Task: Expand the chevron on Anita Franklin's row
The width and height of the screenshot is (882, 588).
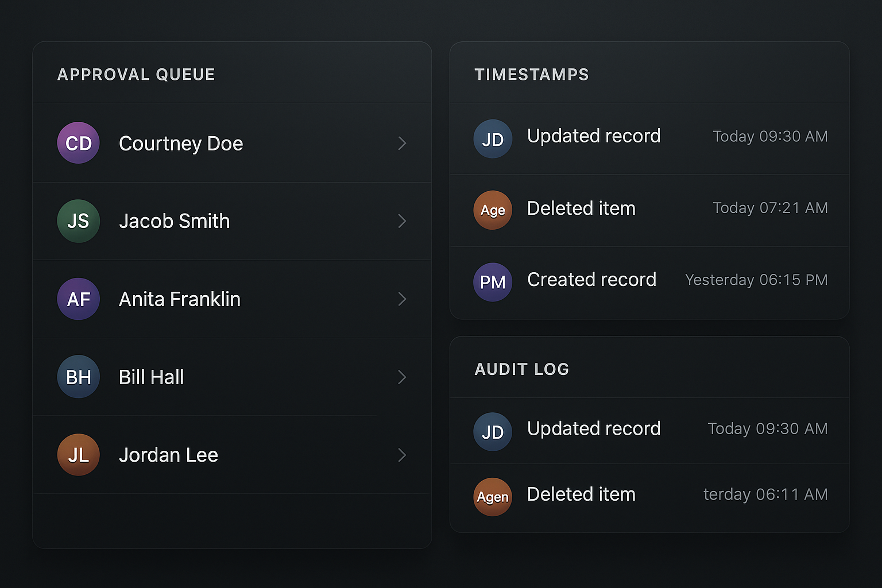Action: (402, 299)
